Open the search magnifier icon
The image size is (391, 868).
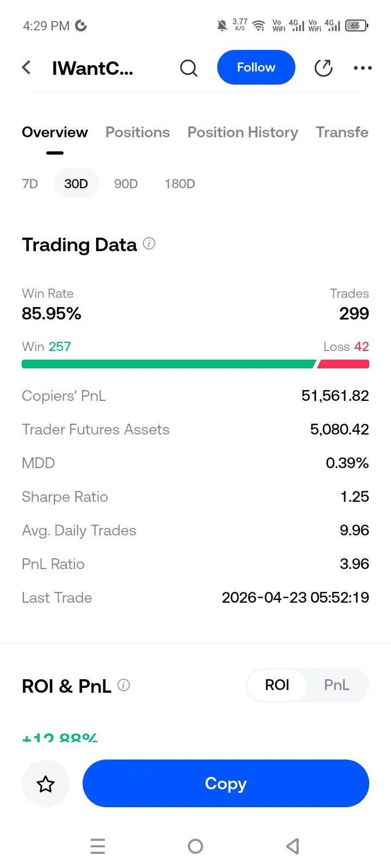click(x=188, y=68)
